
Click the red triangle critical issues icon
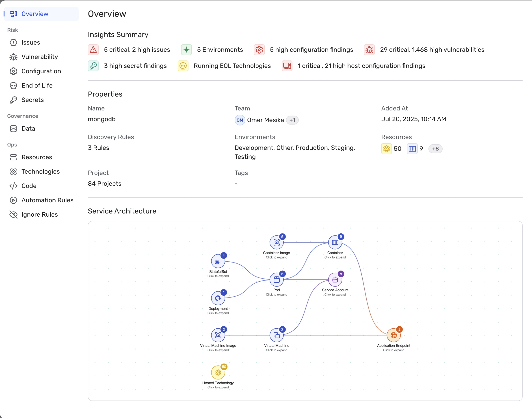click(93, 50)
